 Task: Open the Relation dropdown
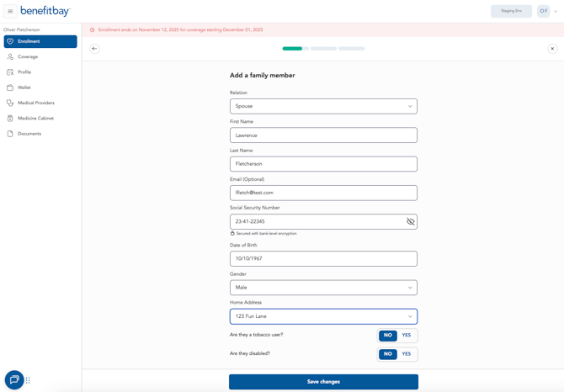pyautogui.click(x=323, y=107)
